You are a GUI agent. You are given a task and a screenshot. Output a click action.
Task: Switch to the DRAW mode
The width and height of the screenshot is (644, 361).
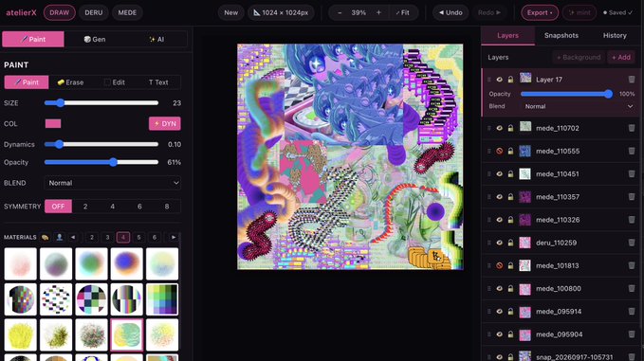pos(60,12)
